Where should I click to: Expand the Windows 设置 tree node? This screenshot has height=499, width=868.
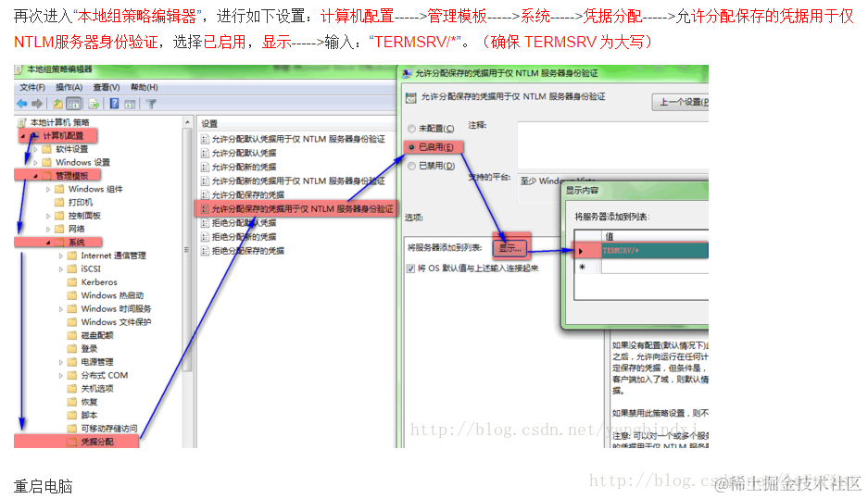tap(35, 163)
